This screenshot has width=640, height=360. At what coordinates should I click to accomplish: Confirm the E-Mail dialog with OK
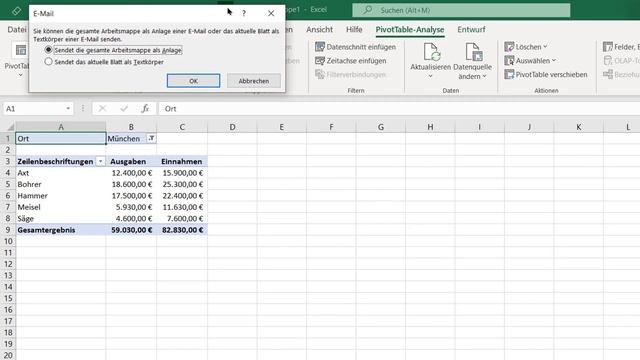[193, 81]
